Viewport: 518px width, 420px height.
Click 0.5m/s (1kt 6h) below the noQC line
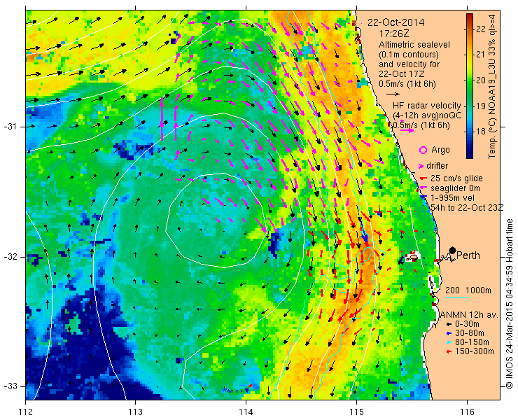[421, 125]
